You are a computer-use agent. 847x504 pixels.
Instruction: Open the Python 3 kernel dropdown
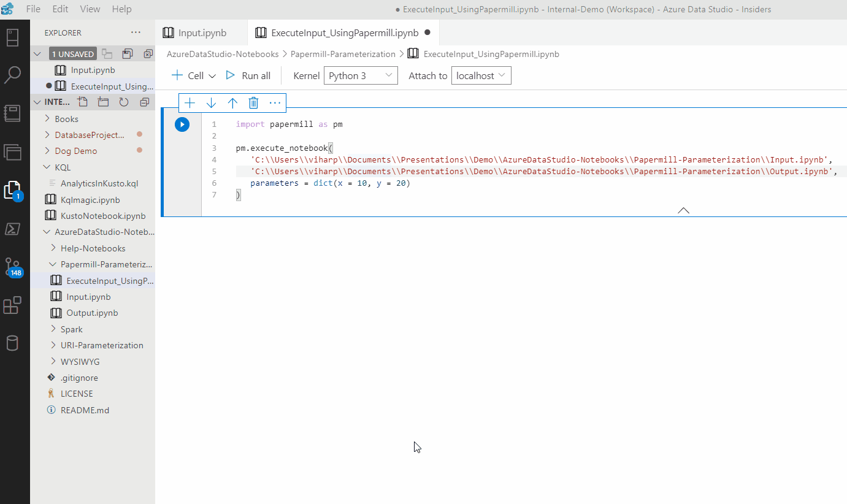point(361,75)
